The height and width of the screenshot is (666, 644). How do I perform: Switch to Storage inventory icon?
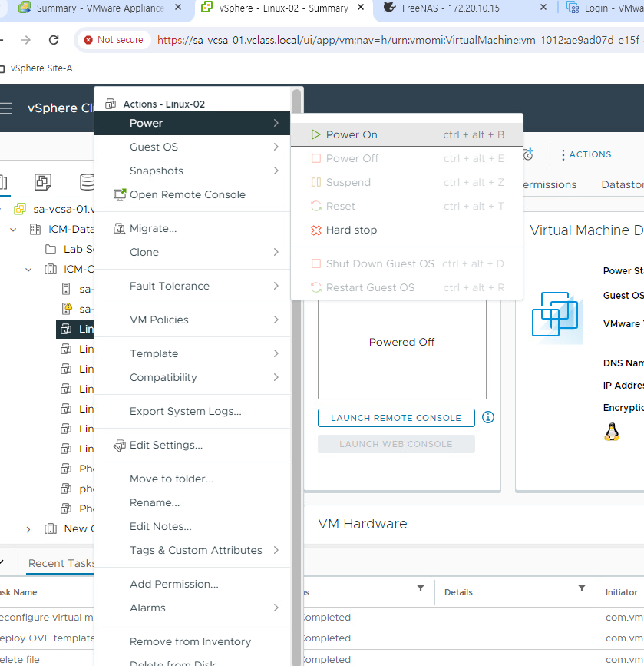pos(87,182)
